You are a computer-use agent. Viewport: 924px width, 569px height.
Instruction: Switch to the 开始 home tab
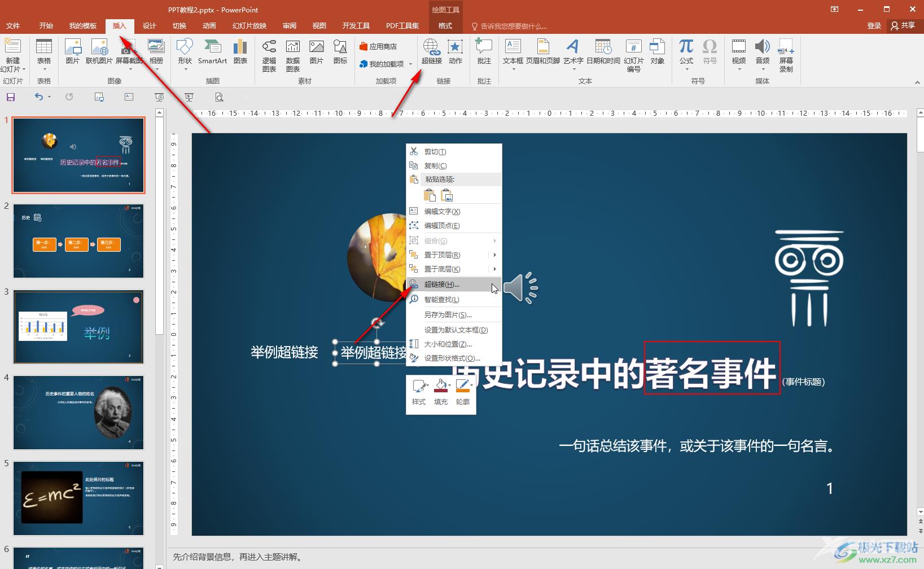[x=46, y=26]
